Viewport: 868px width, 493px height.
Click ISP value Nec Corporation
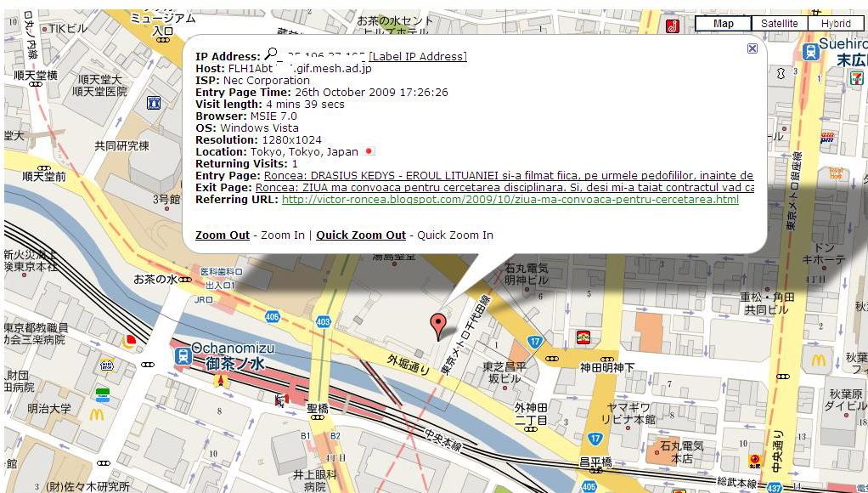[x=267, y=80]
